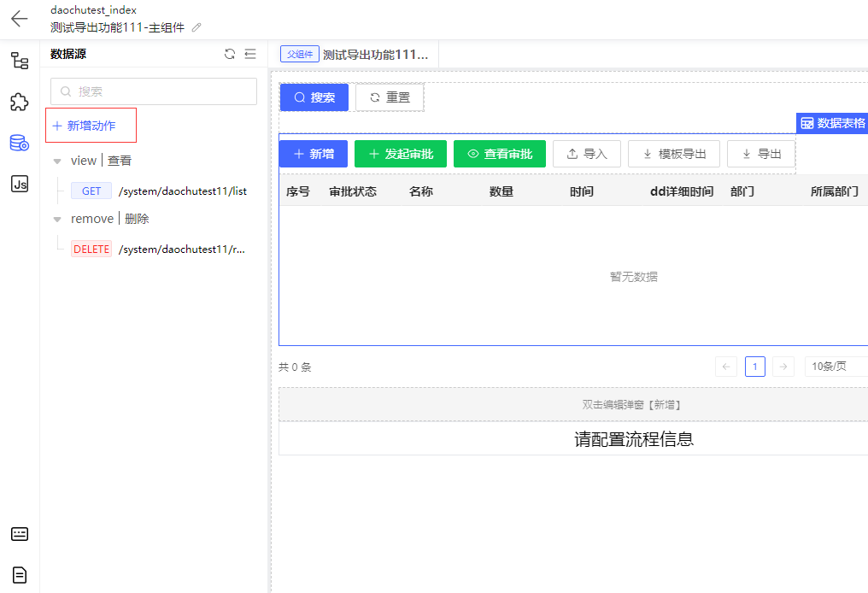This screenshot has height=593, width=868.
Task: Select page 1 in pagination
Action: tap(755, 367)
